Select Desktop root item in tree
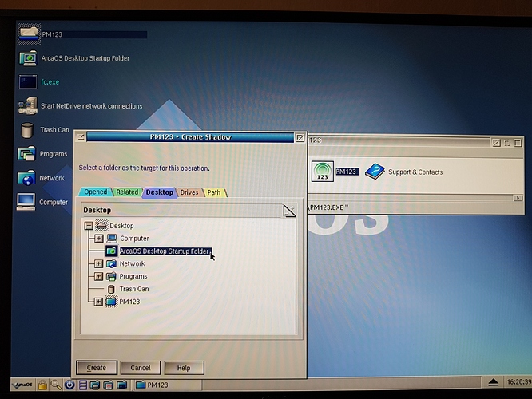Image resolution: width=532 pixels, height=399 pixels. (x=121, y=226)
